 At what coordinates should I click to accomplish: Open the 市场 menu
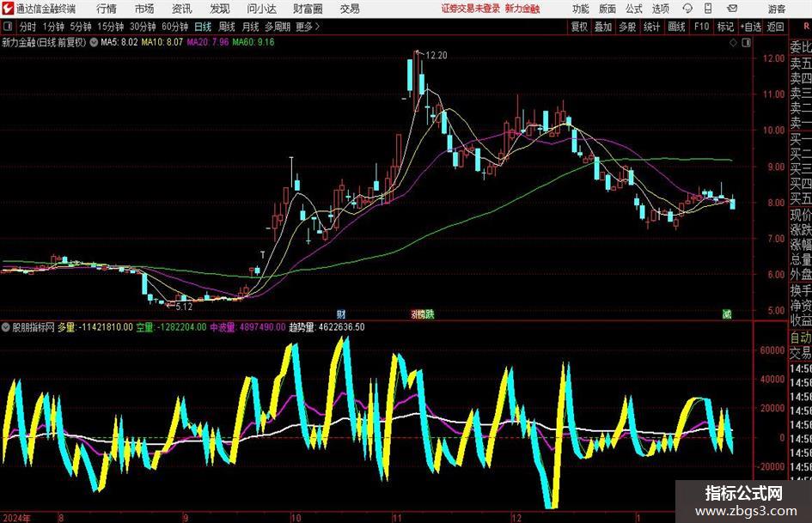click(144, 9)
